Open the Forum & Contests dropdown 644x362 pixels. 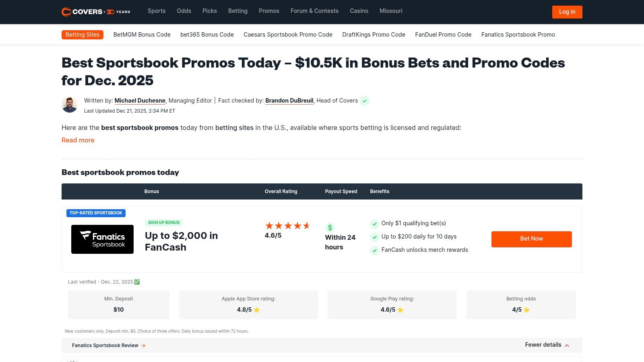pyautogui.click(x=314, y=11)
